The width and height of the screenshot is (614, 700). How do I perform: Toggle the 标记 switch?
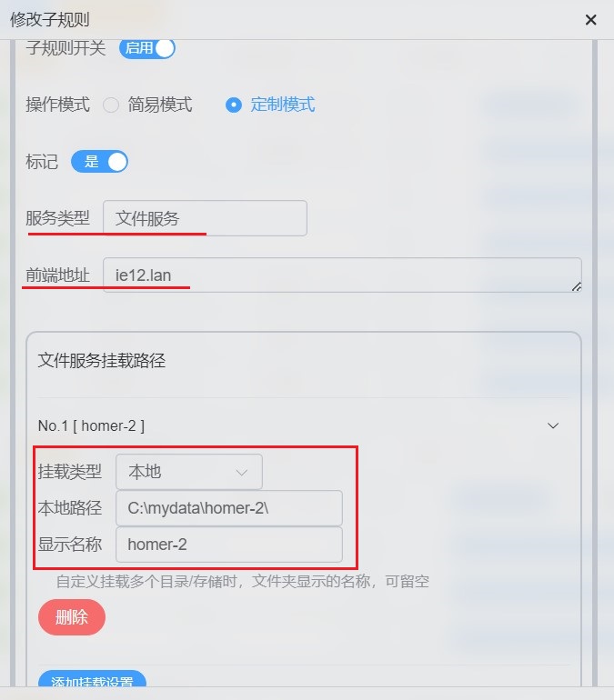99,162
